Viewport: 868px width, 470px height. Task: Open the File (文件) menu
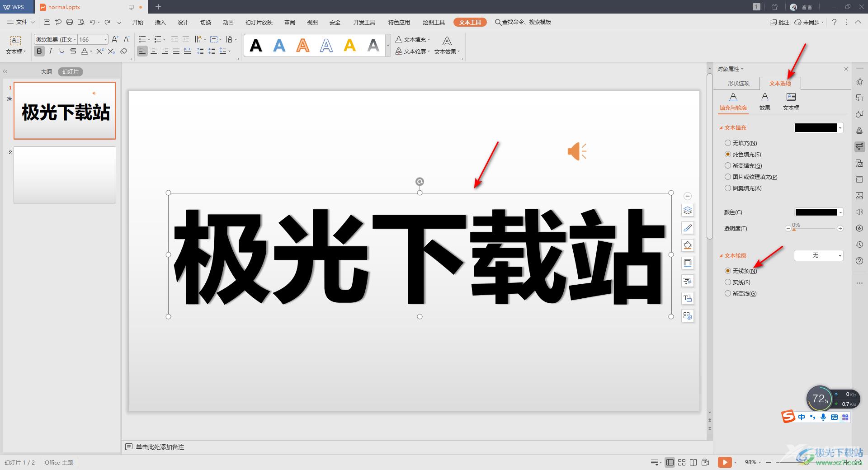coord(21,22)
